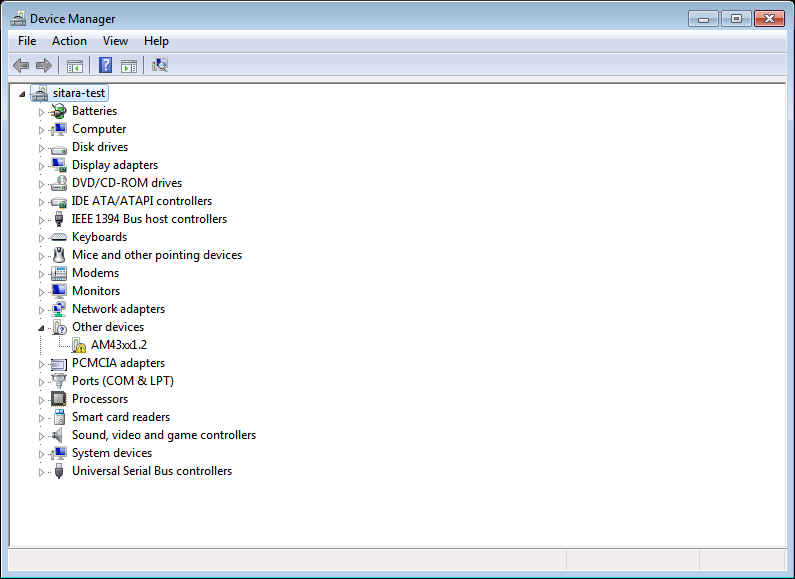
Task: Select the Mice and other pointing devices label
Action: tap(157, 255)
